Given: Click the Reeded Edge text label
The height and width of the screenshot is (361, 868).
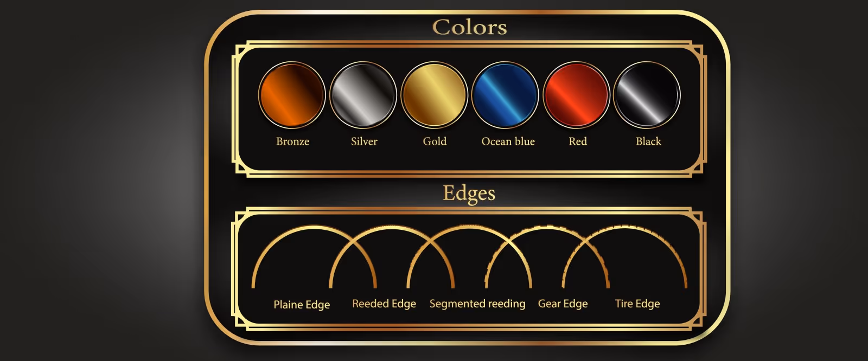Looking at the screenshot, I should [x=384, y=304].
